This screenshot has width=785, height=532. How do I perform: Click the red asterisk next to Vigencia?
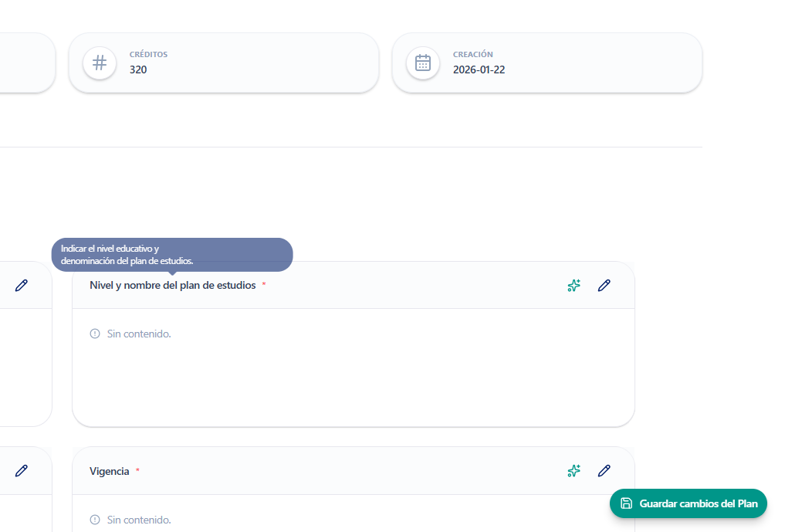click(138, 470)
